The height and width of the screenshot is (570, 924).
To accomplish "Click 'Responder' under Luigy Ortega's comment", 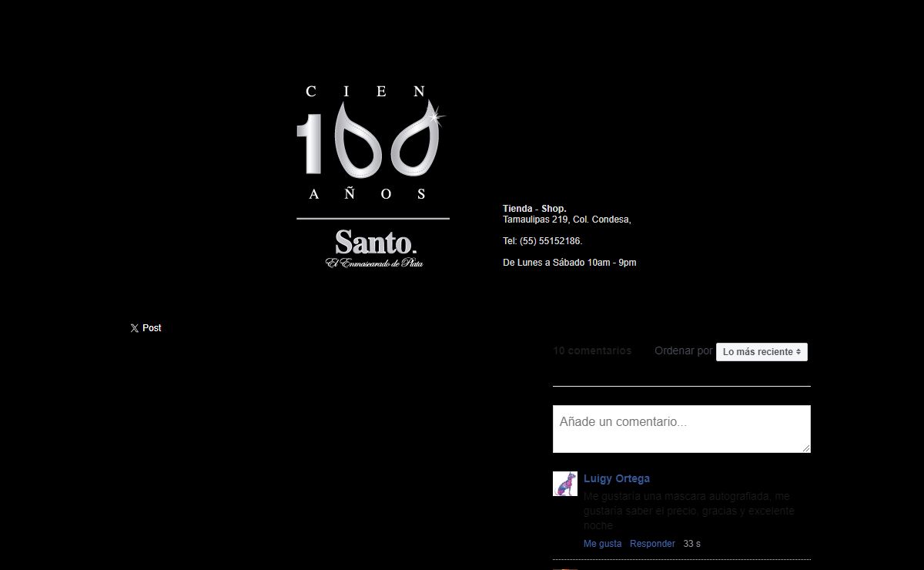I will [652, 544].
